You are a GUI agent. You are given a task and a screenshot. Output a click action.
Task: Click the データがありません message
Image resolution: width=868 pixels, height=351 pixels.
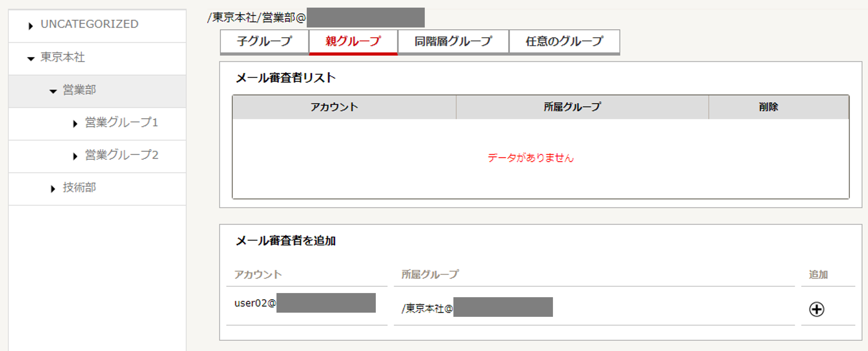pos(531,158)
